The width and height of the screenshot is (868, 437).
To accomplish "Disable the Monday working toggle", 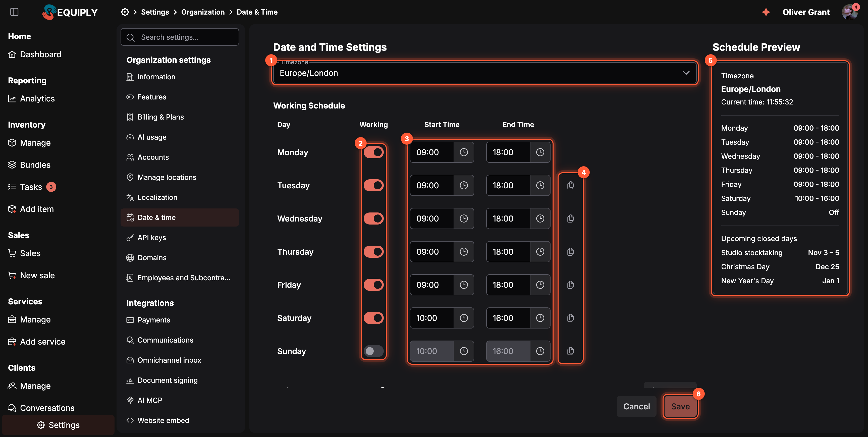I will point(373,152).
